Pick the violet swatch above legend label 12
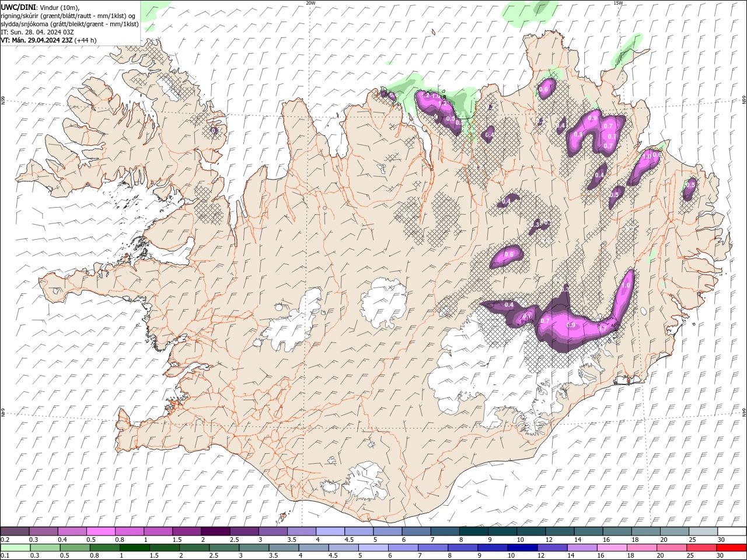Image resolution: width=747 pixels, height=560 pixels. pos(552,548)
